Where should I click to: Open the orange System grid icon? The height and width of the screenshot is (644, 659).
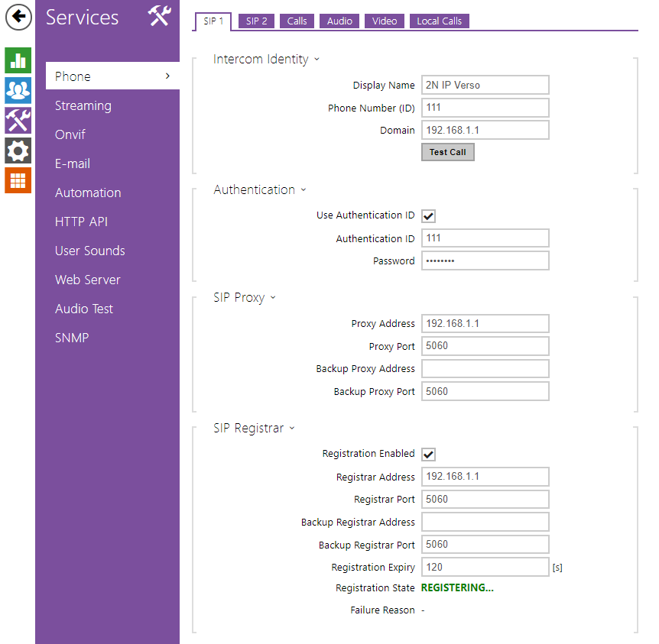click(18, 180)
